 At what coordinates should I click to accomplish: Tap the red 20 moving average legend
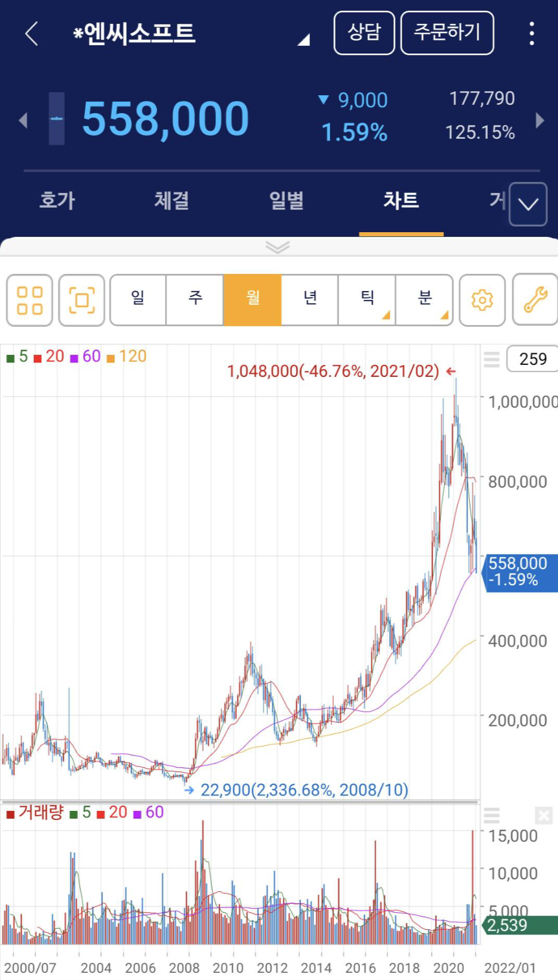[x=49, y=357]
